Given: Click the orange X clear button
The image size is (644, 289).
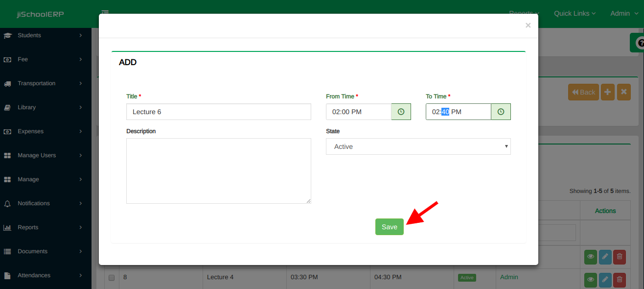Looking at the screenshot, I should 623,92.
